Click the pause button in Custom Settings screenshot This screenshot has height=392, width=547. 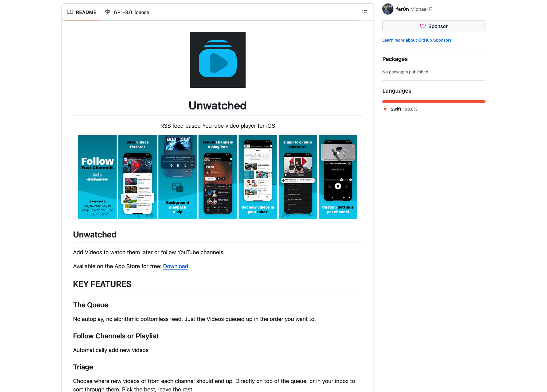338,186
